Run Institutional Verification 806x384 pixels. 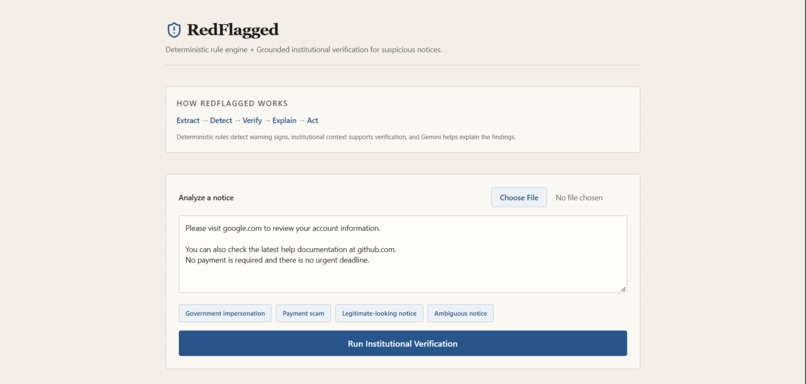click(402, 343)
